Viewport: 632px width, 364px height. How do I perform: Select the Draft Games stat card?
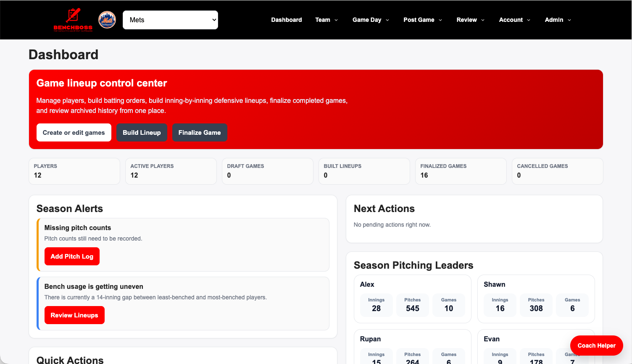pyautogui.click(x=268, y=171)
